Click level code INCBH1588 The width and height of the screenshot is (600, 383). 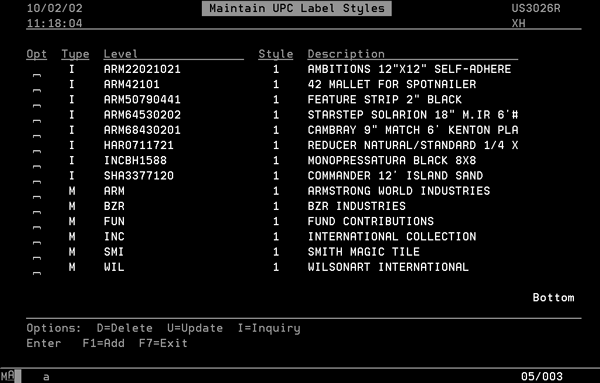coord(135,161)
